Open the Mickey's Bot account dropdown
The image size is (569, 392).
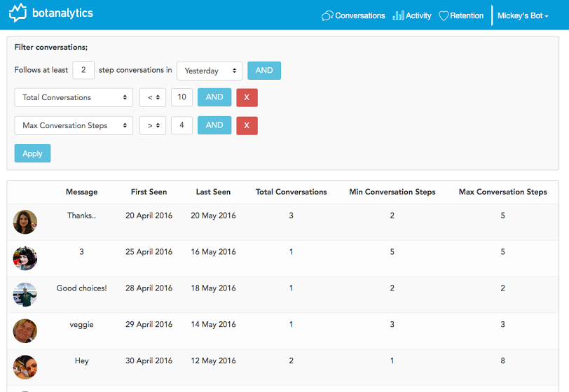(x=523, y=15)
